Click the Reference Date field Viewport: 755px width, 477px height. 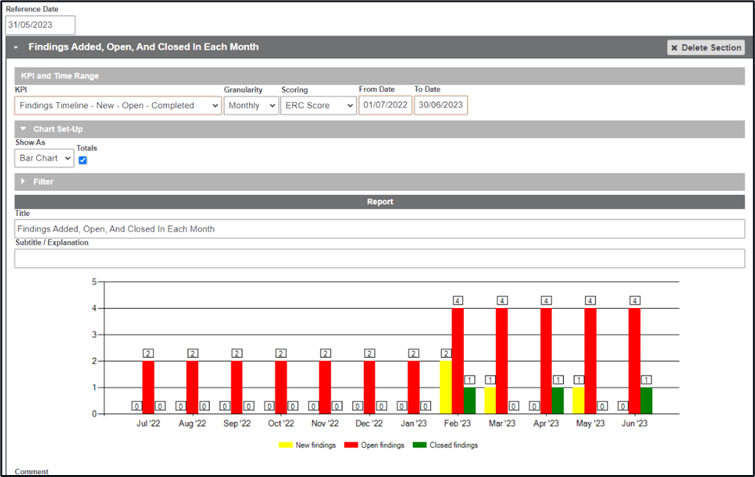(x=40, y=25)
